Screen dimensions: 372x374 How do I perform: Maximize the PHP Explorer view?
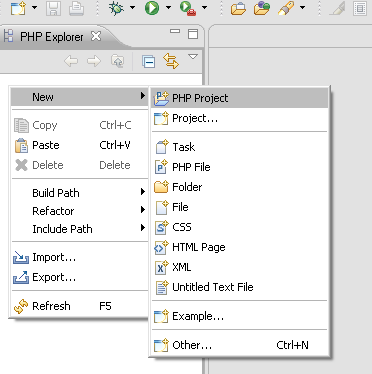tap(193, 34)
